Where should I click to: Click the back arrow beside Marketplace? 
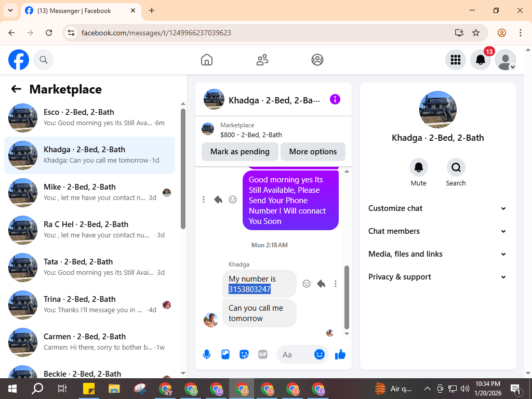[x=16, y=89]
